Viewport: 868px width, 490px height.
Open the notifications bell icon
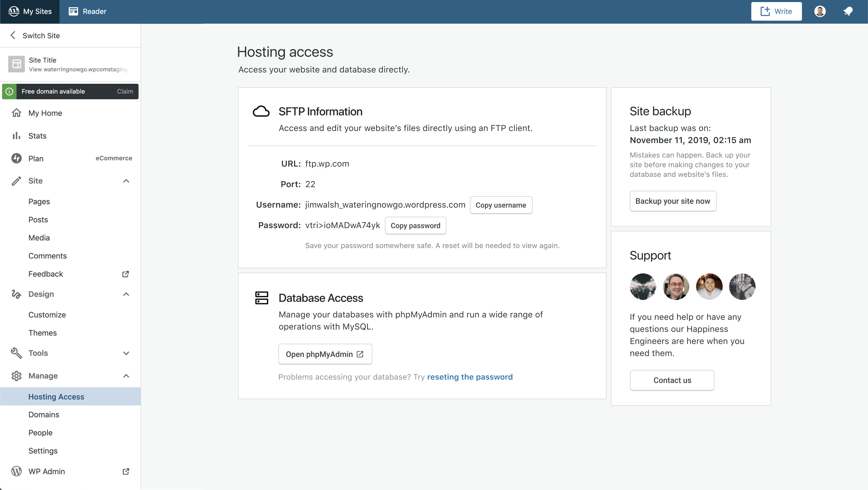click(x=848, y=12)
